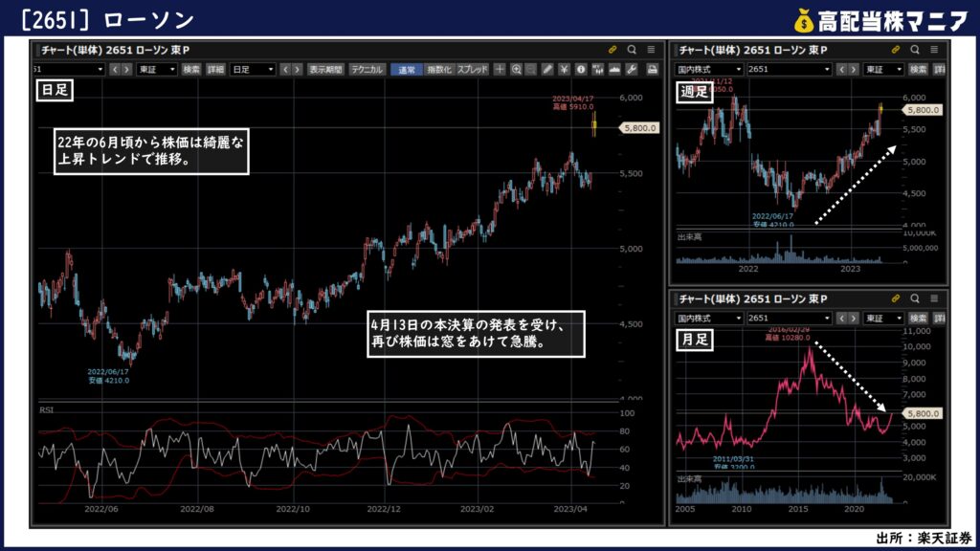Open 東証 dropdown in weekly chart
The image size is (980, 551).
point(882,69)
